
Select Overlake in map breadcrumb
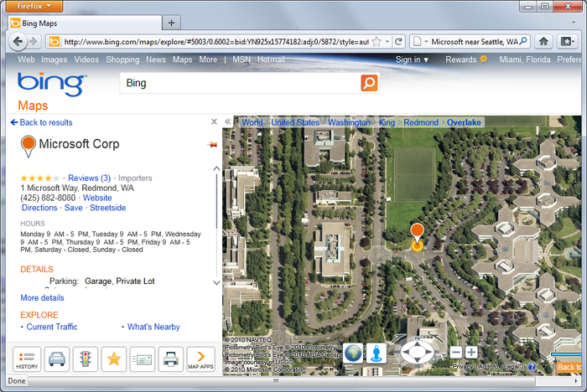click(464, 122)
